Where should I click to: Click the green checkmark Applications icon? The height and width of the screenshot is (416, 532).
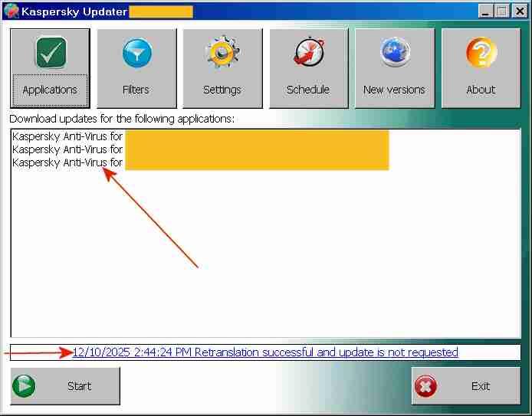pyautogui.click(x=51, y=53)
